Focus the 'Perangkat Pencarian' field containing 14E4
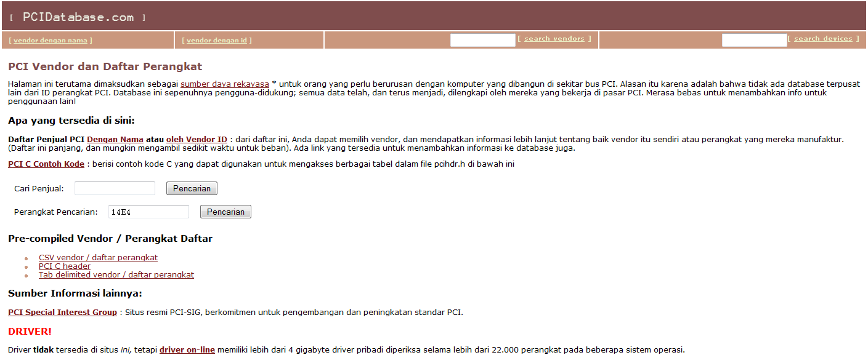The width and height of the screenshot is (868, 355). (148, 212)
